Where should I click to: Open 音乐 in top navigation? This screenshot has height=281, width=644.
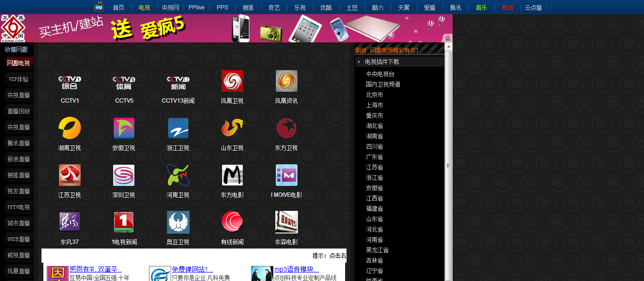[x=481, y=8]
